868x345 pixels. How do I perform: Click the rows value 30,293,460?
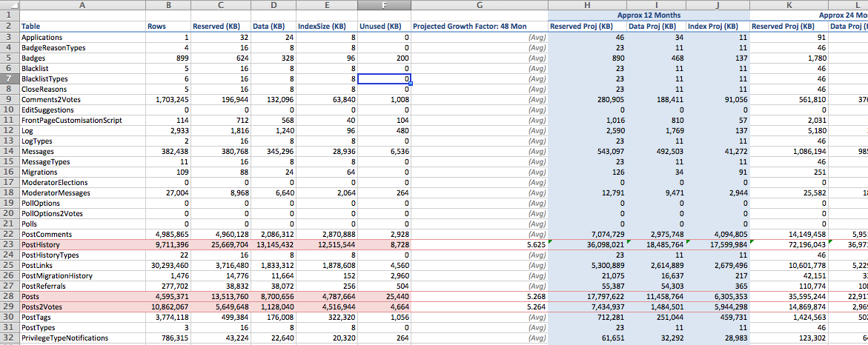point(168,265)
